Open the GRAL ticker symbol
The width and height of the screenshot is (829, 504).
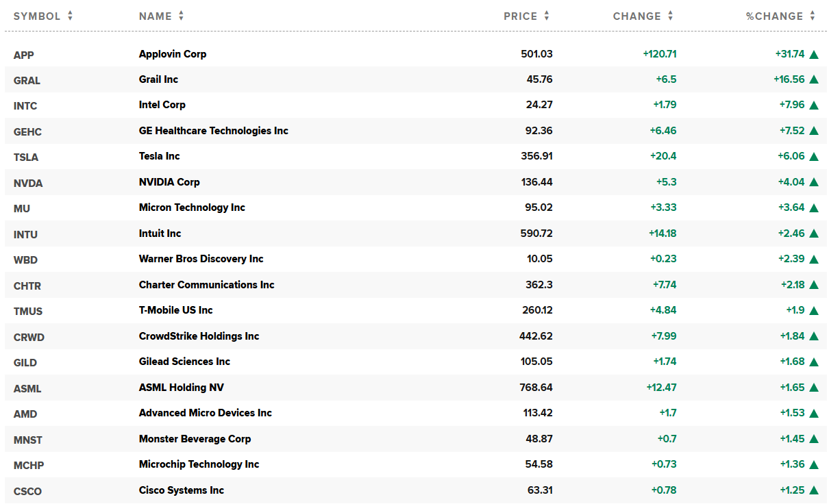pyautogui.click(x=27, y=80)
